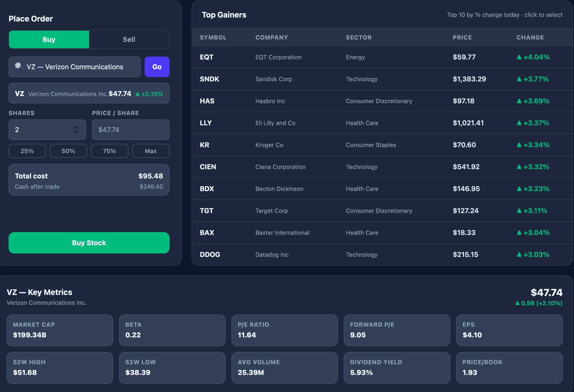This screenshot has height=392, width=574.
Task: Click the up arrow icon next to +3.03%
Action: 519,255
